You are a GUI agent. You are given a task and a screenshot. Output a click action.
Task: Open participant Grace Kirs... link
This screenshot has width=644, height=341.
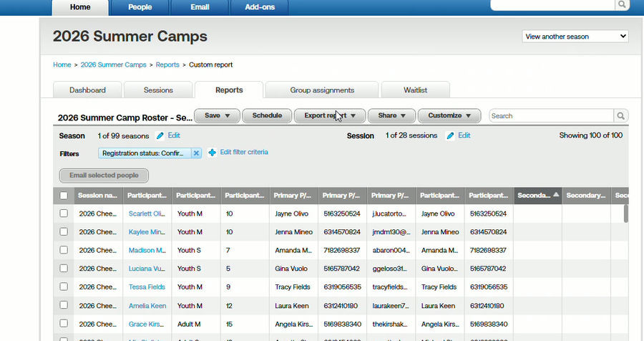pos(146,324)
